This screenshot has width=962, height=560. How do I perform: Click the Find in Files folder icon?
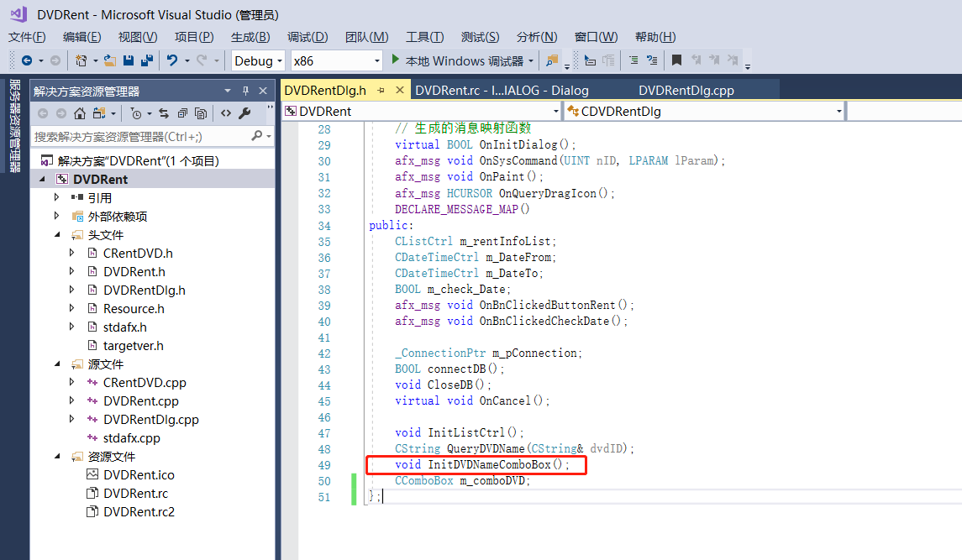[552, 60]
